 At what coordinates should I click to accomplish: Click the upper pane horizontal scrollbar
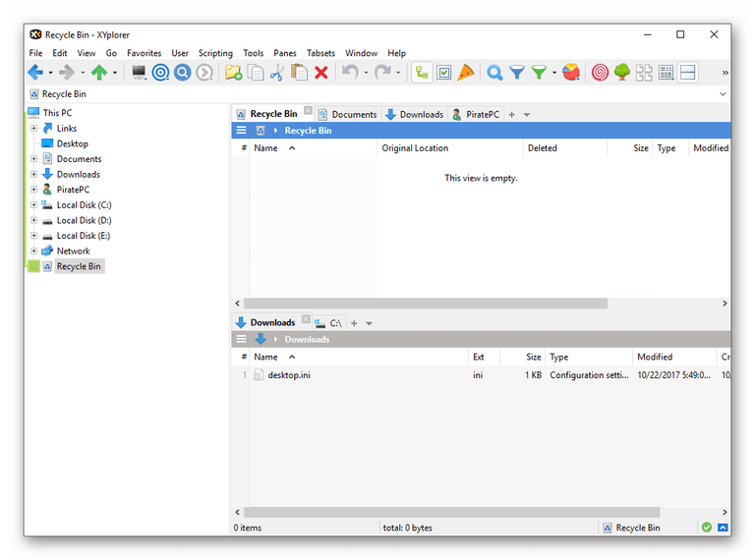click(x=426, y=304)
